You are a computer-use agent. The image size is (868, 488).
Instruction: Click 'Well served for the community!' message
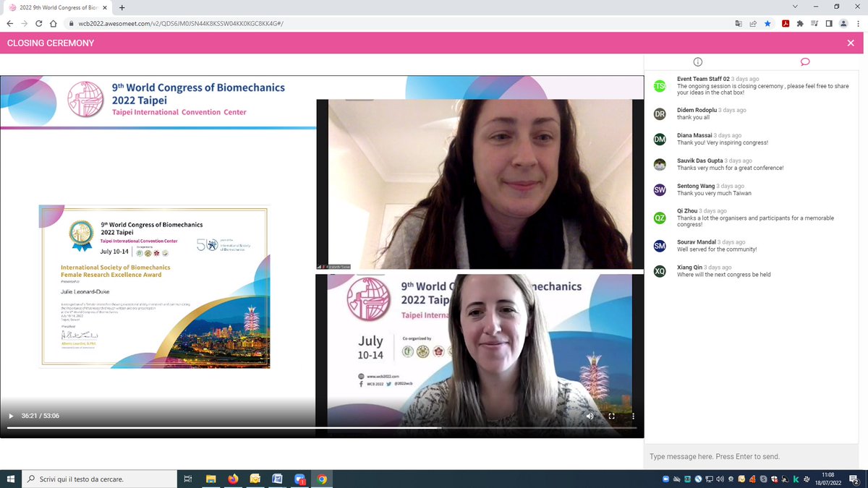pyautogui.click(x=716, y=249)
